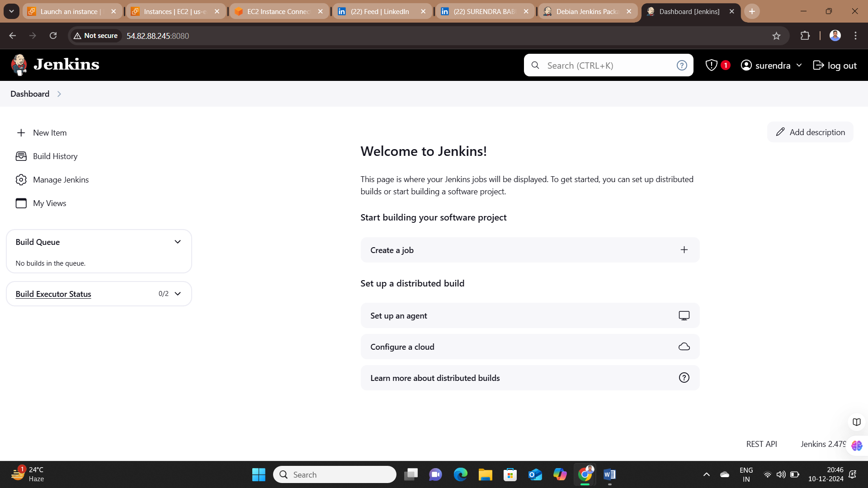Switch to Instances EC2 tab

(x=175, y=12)
